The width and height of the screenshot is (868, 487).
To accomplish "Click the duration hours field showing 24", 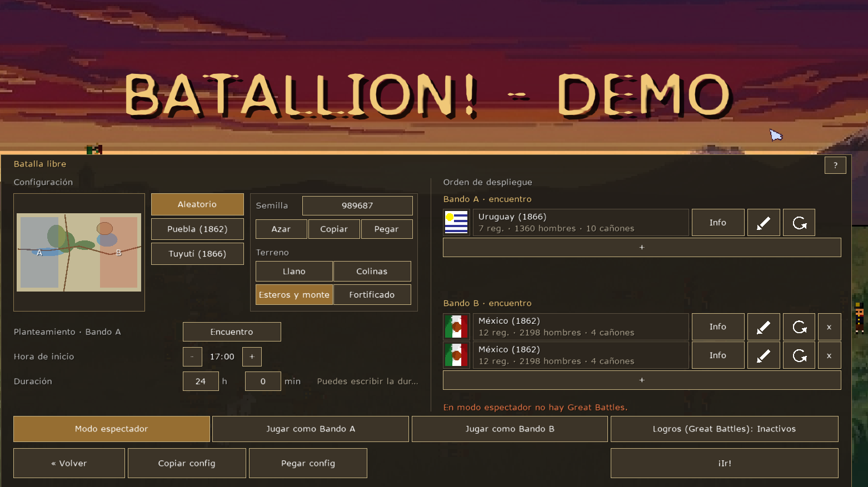I will [x=201, y=381].
